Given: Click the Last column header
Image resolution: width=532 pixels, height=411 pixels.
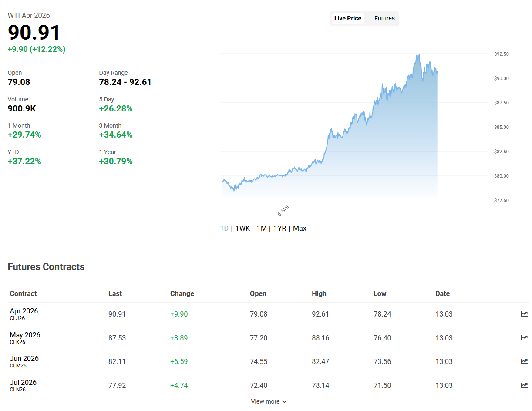Looking at the screenshot, I should [115, 293].
